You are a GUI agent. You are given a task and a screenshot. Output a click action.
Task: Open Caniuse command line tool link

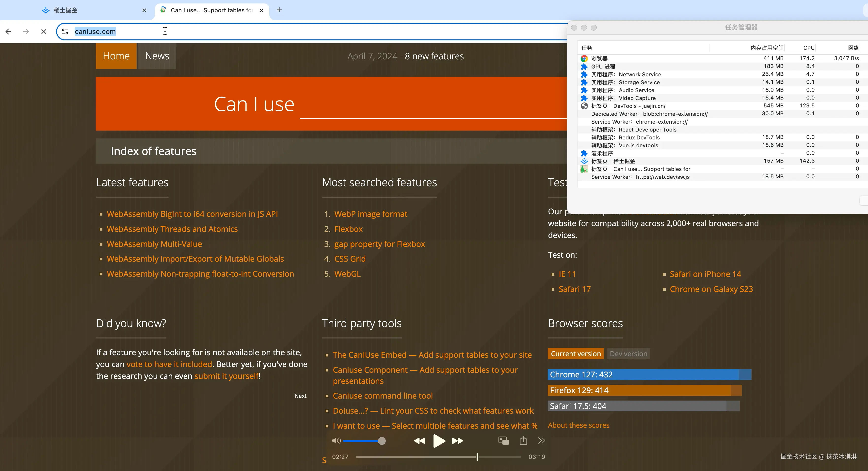point(383,396)
